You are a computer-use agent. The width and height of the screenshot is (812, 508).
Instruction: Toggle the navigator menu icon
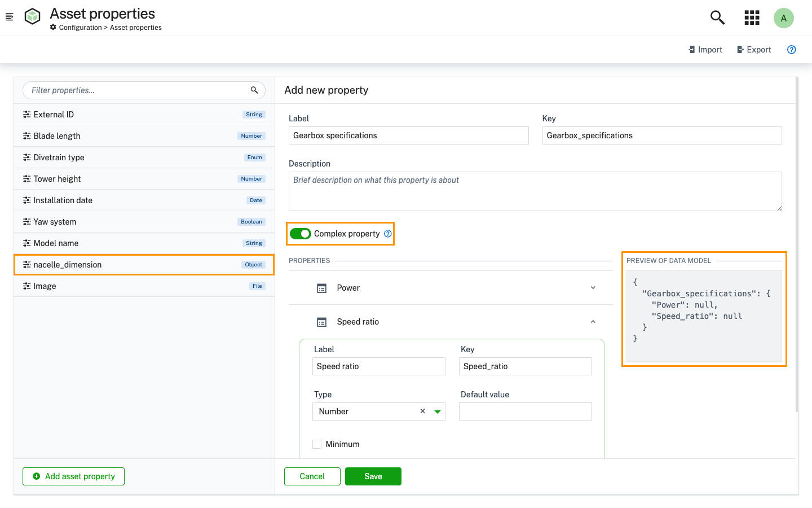[x=10, y=17]
